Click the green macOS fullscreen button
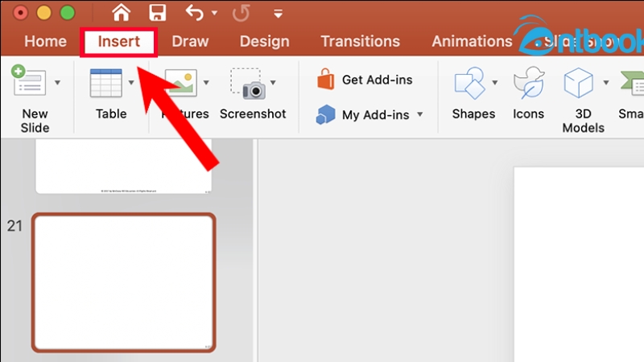This screenshot has width=644, height=362. point(68,13)
